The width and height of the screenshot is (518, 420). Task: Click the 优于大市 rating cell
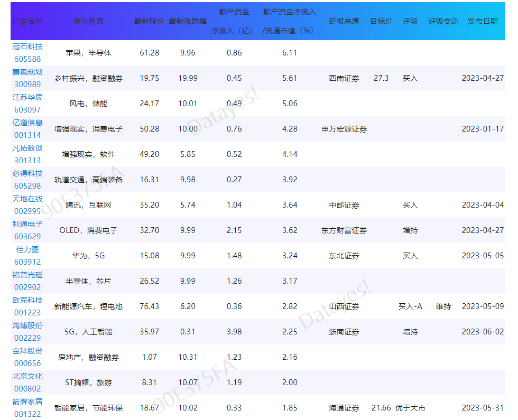pos(410,408)
